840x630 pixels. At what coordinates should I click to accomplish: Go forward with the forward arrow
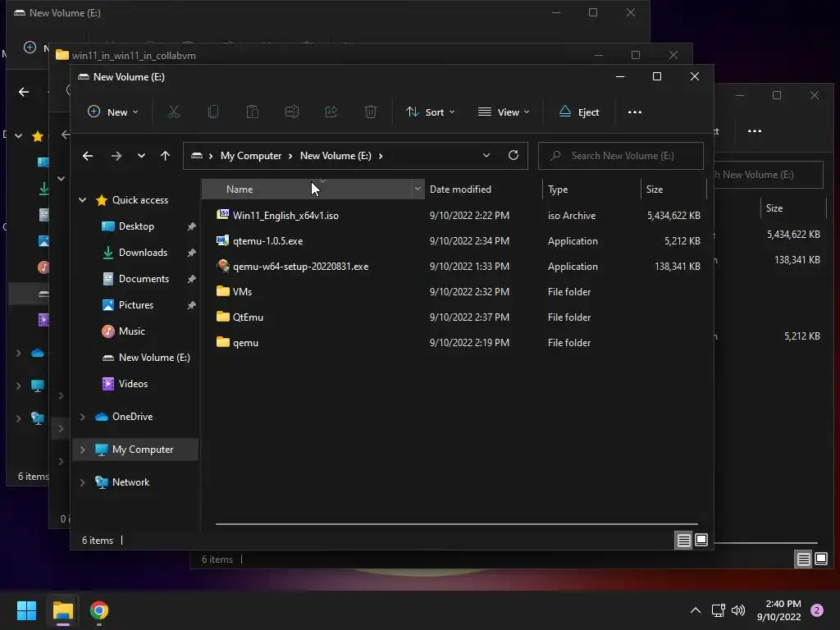click(116, 156)
